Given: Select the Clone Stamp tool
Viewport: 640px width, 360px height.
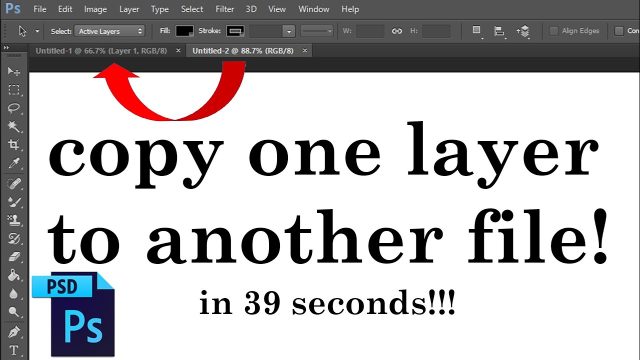Looking at the screenshot, I should (13, 220).
